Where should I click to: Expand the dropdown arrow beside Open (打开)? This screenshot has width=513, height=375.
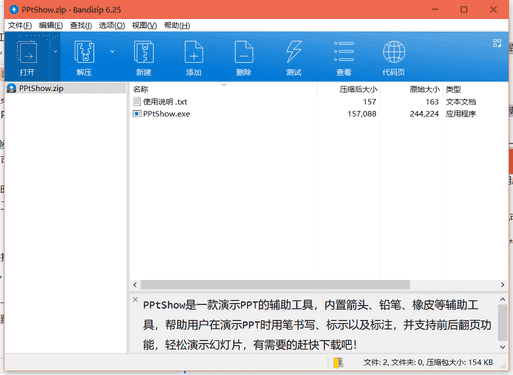(x=55, y=52)
